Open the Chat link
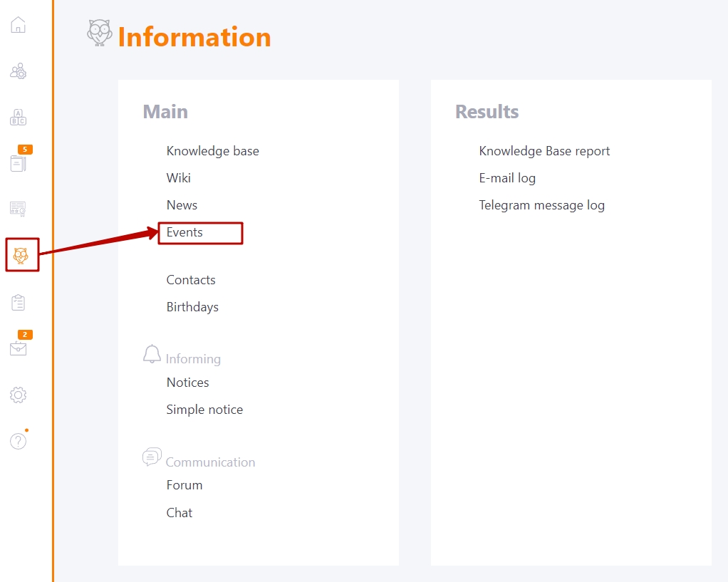 [180, 512]
